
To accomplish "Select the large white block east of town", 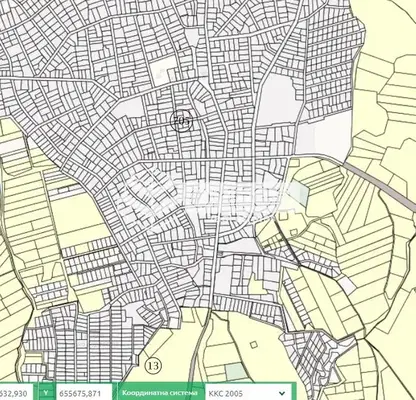I will [324, 135].
